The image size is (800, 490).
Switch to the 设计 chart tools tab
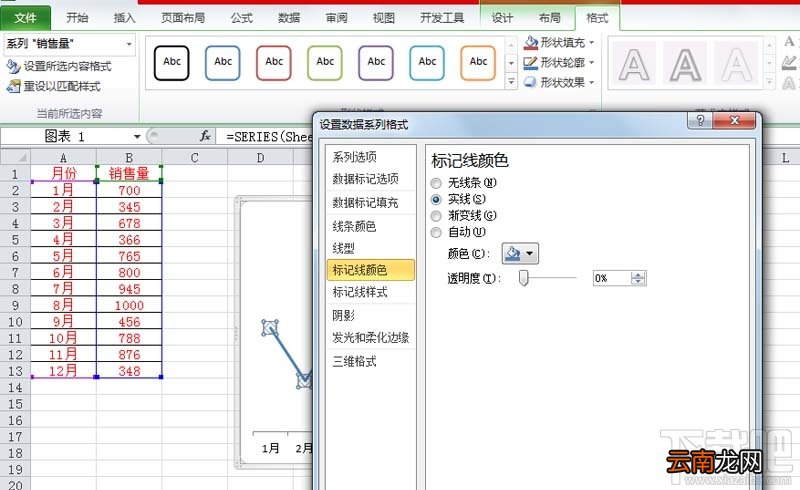click(x=502, y=18)
